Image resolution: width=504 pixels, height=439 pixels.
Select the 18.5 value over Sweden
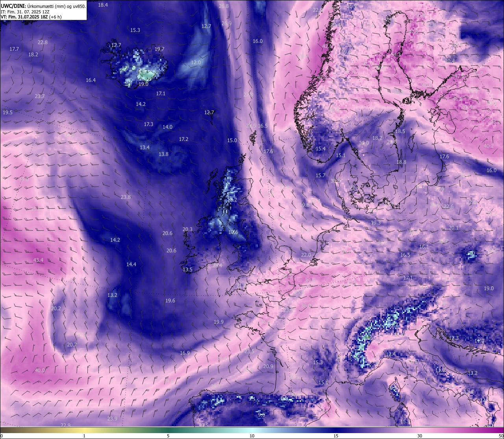(x=400, y=131)
